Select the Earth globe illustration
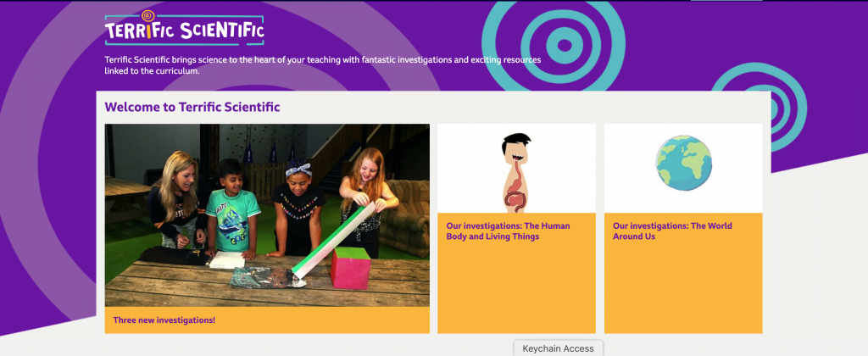The height and width of the screenshot is (356, 868). tap(684, 163)
